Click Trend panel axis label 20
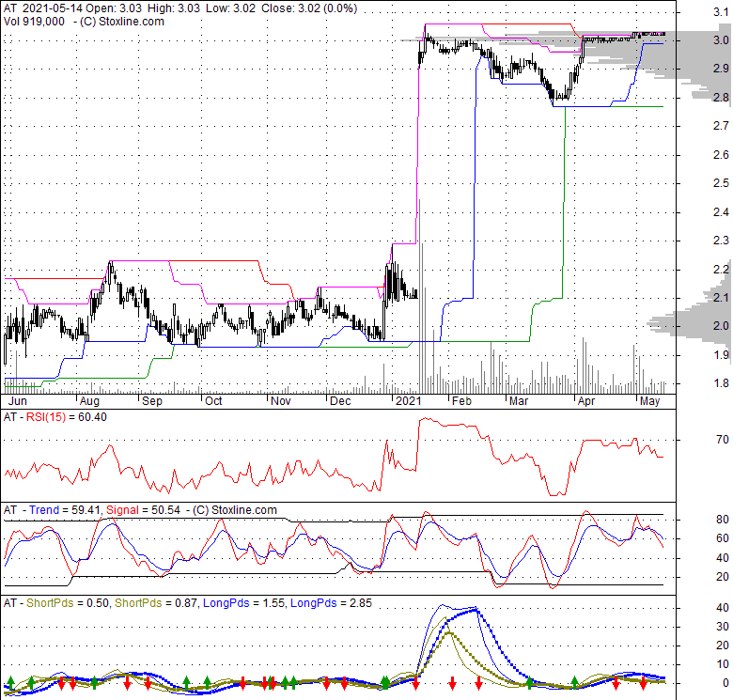The height and width of the screenshot is (700, 733). tap(723, 577)
